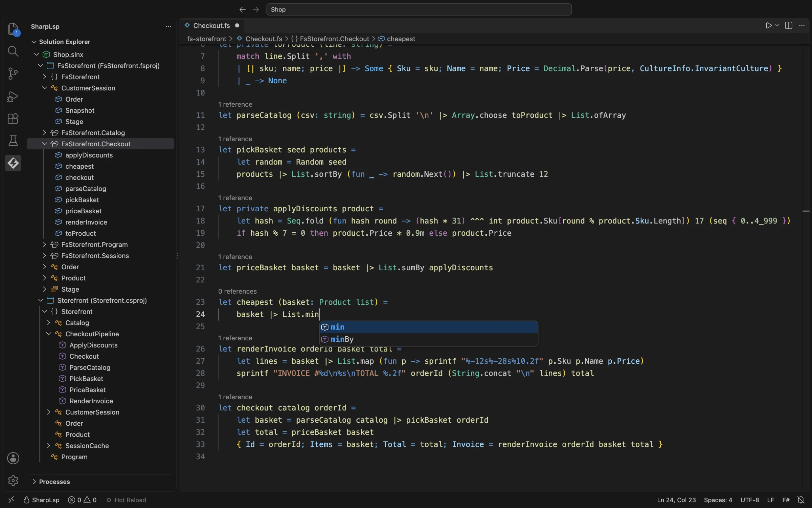The height and width of the screenshot is (508, 812).
Task: Change end of line sequence LF
Action: click(x=770, y=500)
